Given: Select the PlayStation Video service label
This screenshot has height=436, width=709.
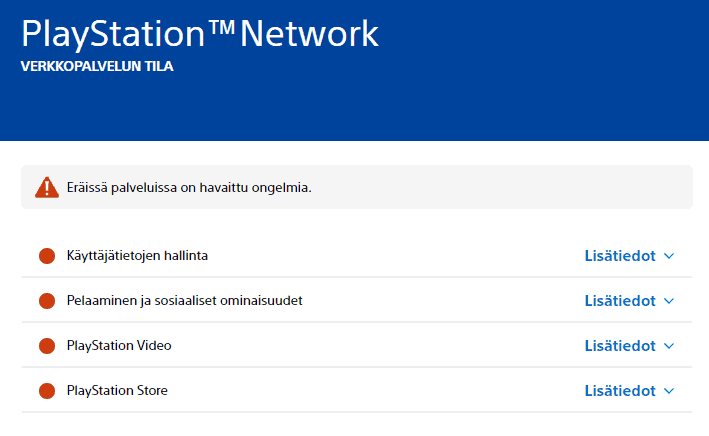Looking at the screenshot, I should point(119,346).
